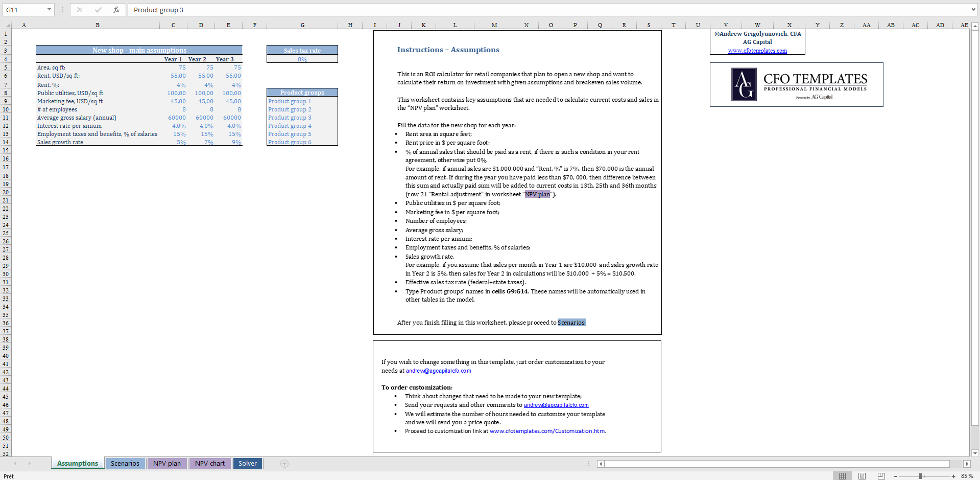
Task: Select the Product group 3 cell
Action: click(302, 118)
